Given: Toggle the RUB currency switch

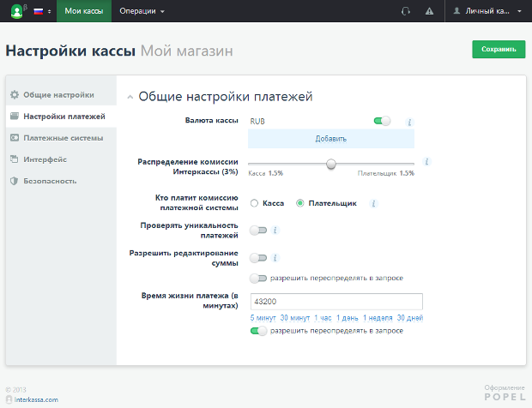Looking at the screenshot, I should click(382, 121).
